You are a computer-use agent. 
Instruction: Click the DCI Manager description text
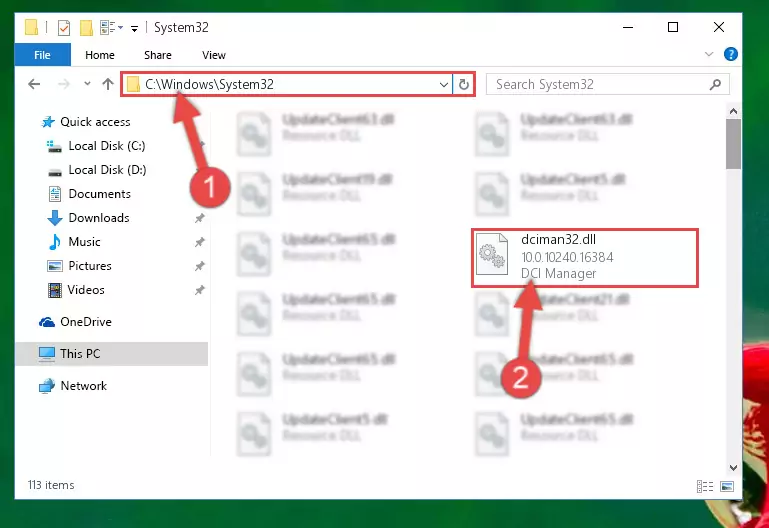558,274
